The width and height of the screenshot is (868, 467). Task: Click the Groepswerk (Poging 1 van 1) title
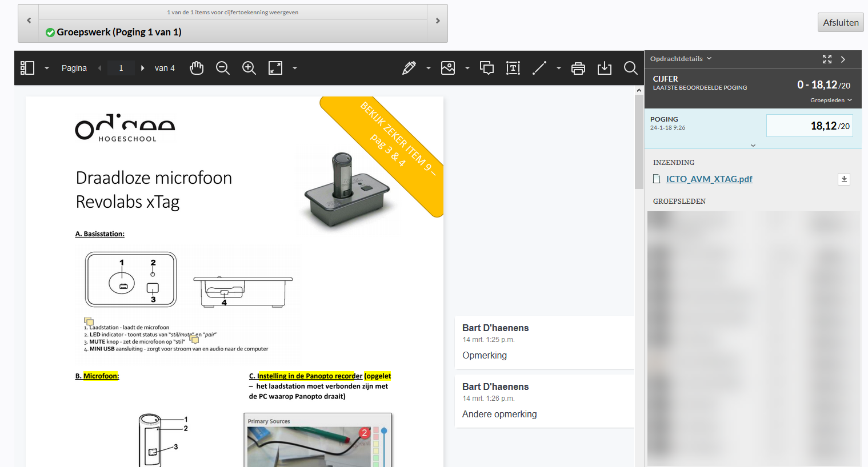[119, 33]
